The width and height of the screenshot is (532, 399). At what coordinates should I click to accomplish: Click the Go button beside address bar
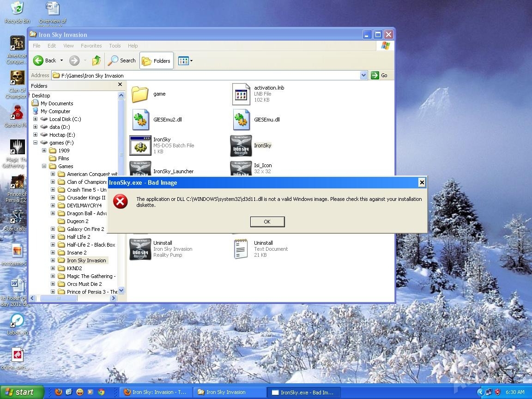(x=380, y=75)
